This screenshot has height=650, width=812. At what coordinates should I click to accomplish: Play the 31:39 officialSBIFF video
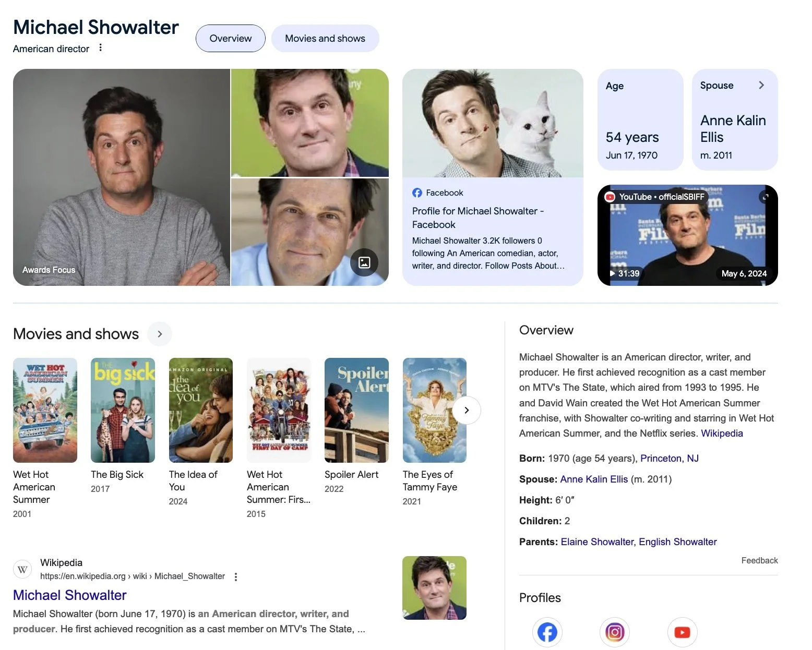(x=687, y=235)
